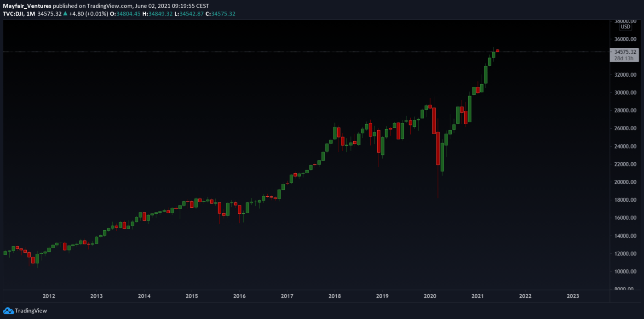This screenshot has height=319, width=644.
Task: Click the Mayfair_Ventures publisher name
Action: pyautogui.click(x=27, y=6)
